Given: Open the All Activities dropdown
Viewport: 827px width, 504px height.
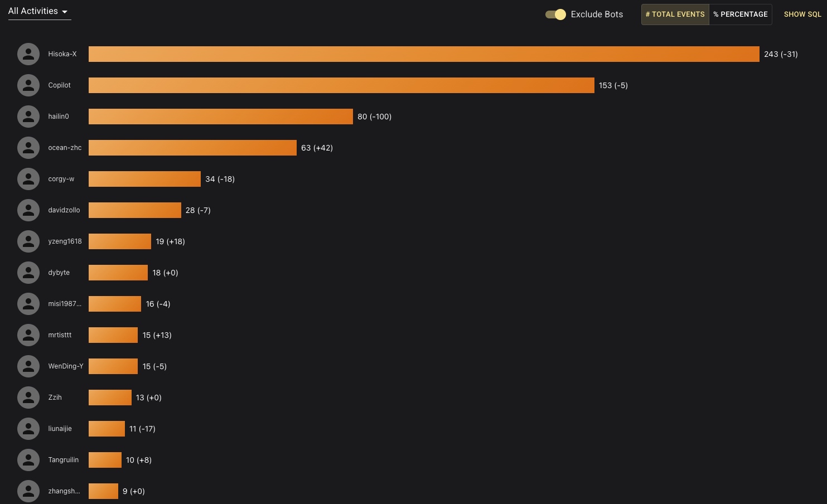Looking at the screenshot, I should (x=33, y=11).
